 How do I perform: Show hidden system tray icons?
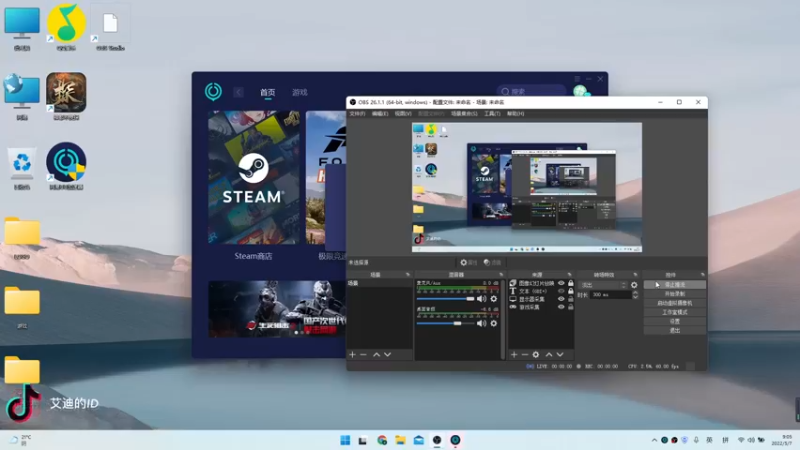click(654, 440)
